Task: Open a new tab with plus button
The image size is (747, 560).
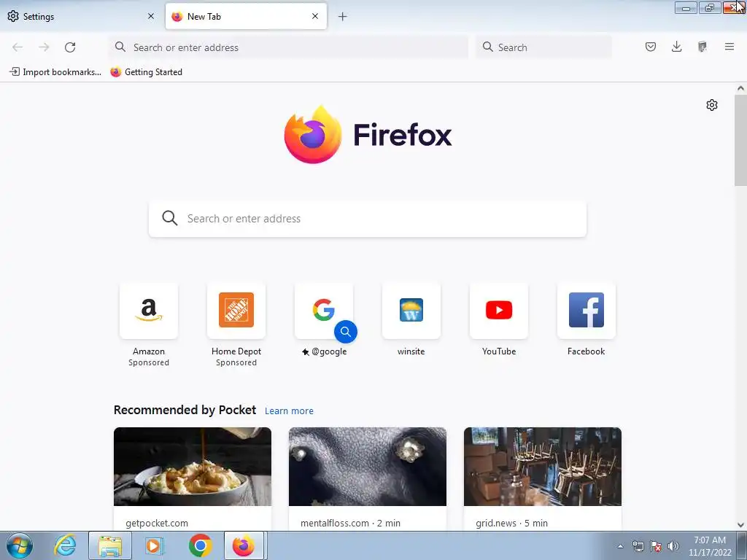Action: coord(343,17)
